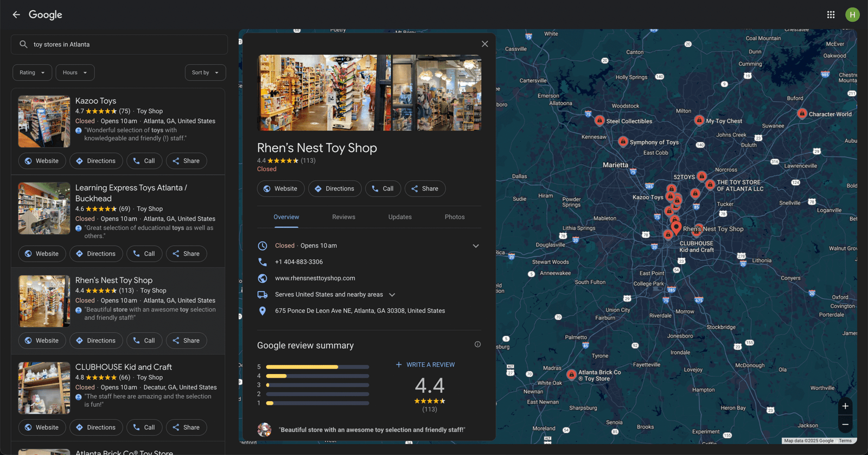Open Kazoo Toys website
This screenshot has width=868, height=455.
[x=42, y=161]
